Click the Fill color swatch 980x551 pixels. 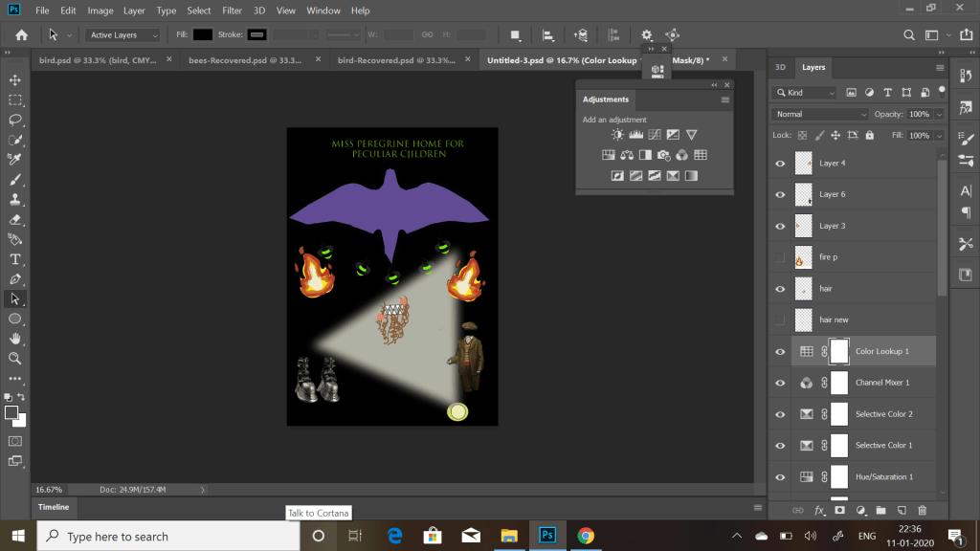202,34
